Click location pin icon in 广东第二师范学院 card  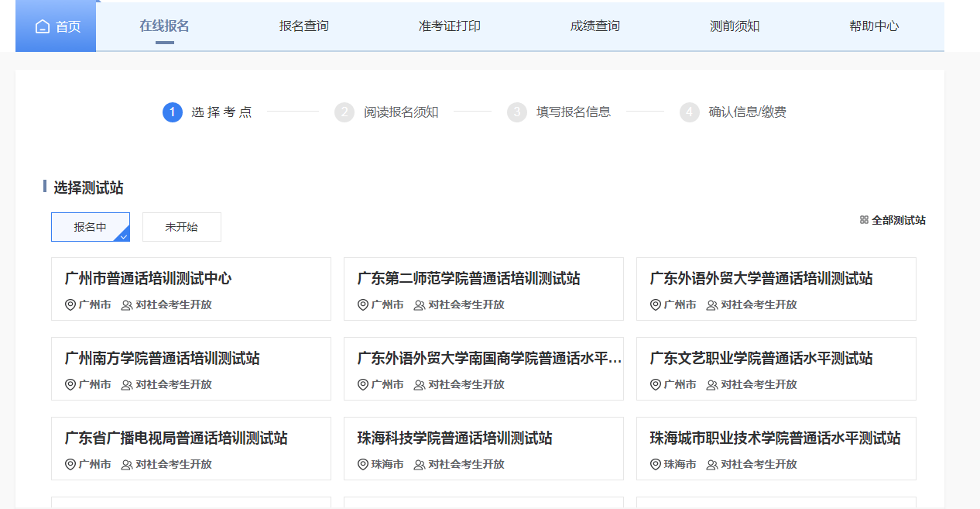363,304
